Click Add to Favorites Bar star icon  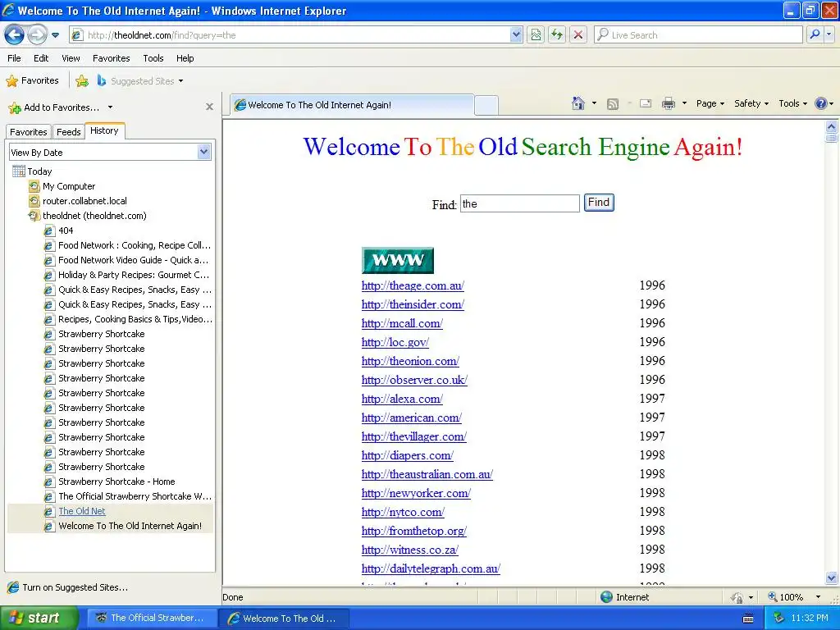click(82, 81)
